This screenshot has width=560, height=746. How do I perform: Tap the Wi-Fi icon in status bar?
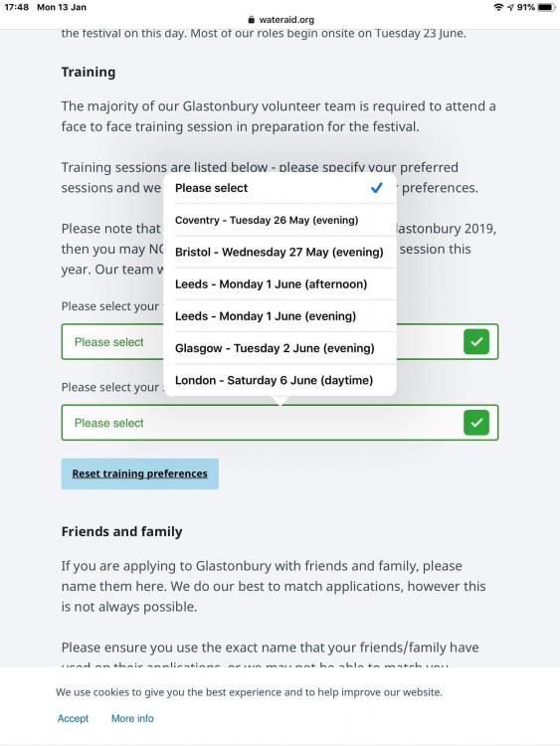tap(498, 7)
